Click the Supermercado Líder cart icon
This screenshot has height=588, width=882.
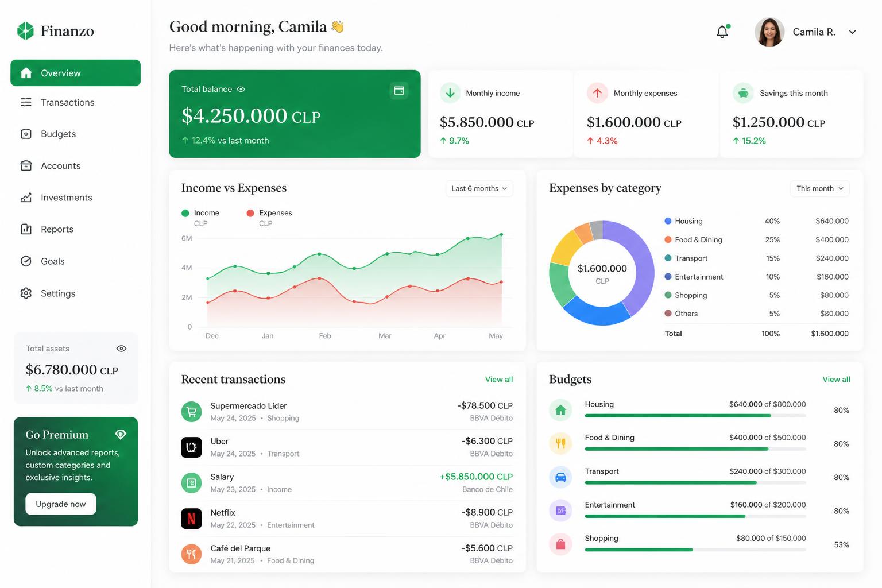[192, 412]
